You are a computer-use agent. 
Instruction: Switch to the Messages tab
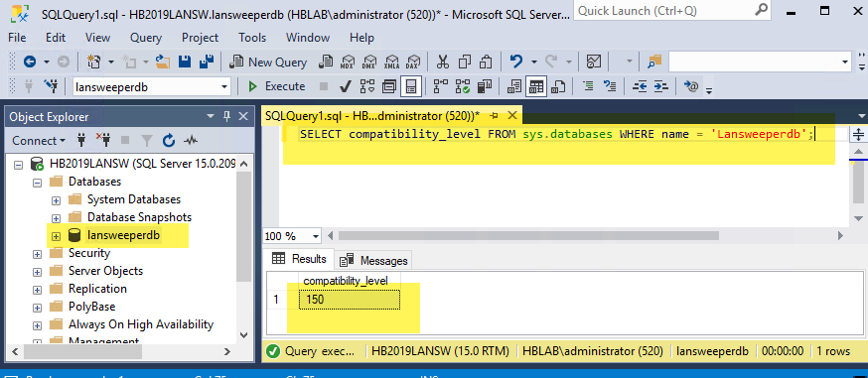pyautogui.click(x=373, y=260)
